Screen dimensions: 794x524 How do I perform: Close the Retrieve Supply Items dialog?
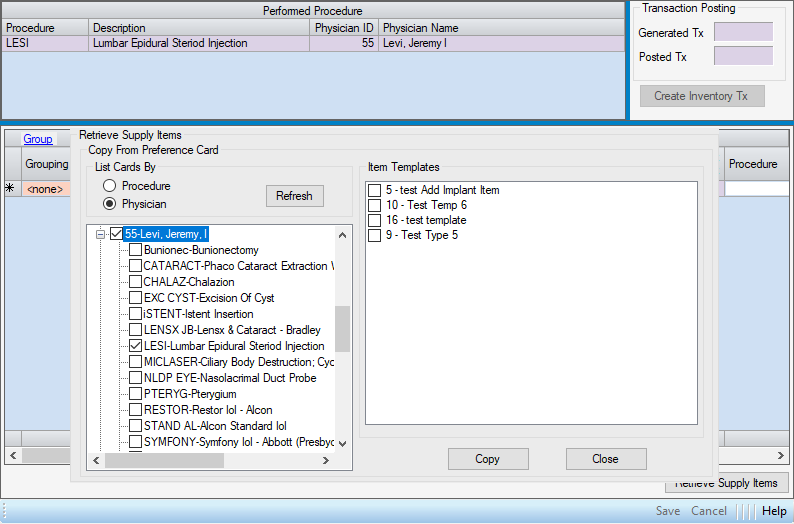tap(605, 459)
